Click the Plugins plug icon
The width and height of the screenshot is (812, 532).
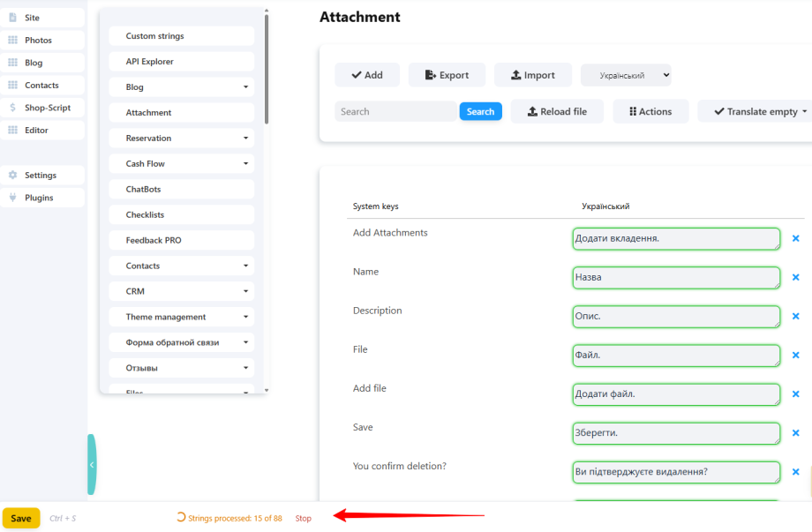pos(13,197)
